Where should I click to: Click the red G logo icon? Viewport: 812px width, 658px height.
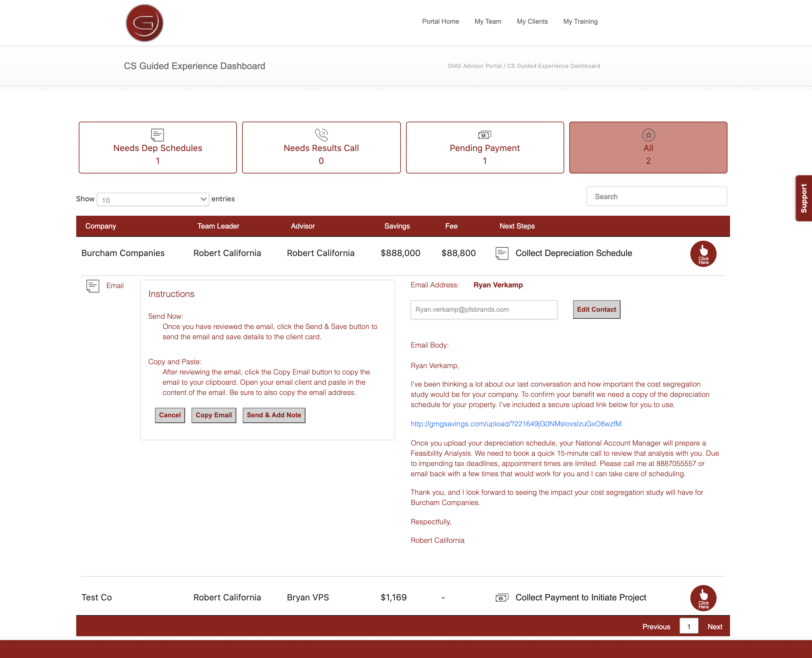click(x=144, y=23)
